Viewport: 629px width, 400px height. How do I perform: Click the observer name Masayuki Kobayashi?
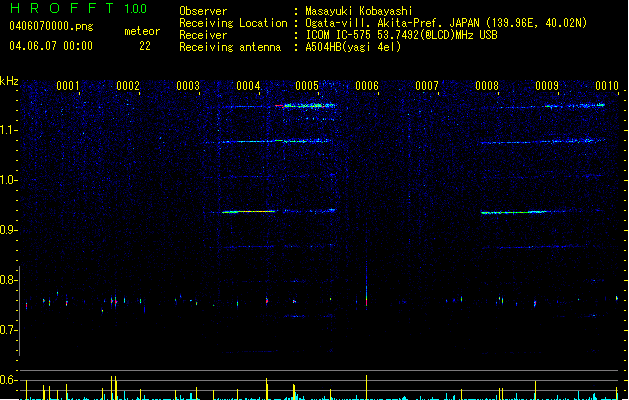359,11
